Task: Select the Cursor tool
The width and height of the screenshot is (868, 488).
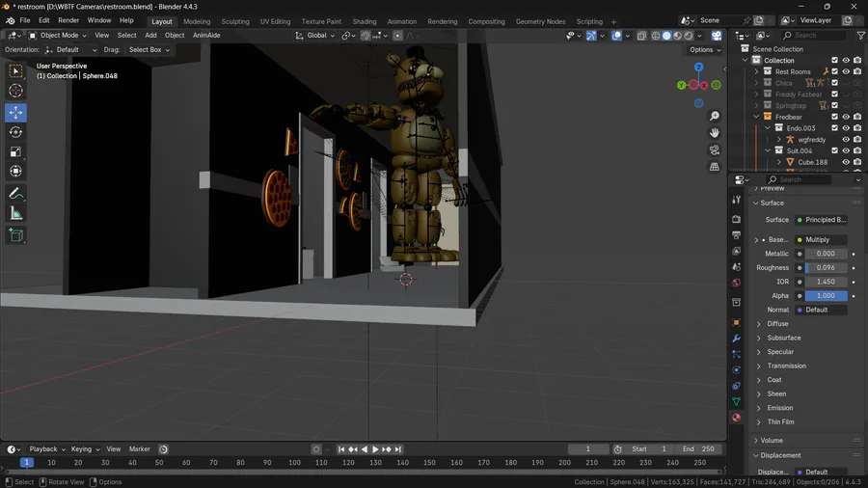Action: [16, 91]
